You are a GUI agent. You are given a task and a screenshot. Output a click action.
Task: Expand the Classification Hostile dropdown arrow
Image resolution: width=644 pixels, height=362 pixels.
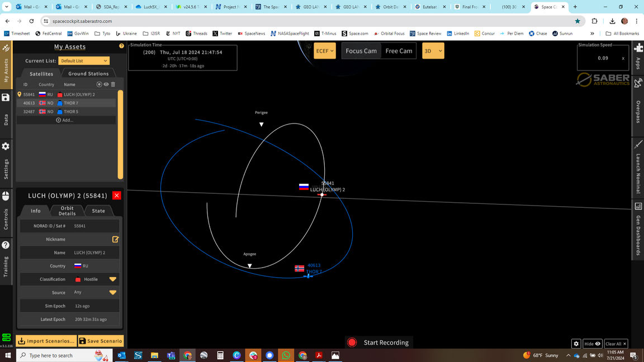click(x=112, y=279)
